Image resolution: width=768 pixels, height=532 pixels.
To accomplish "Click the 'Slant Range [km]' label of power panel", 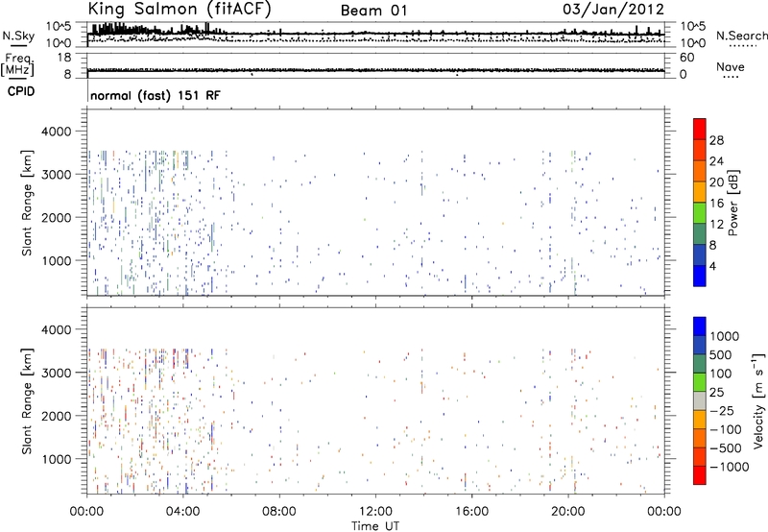I will click(27, 203).
